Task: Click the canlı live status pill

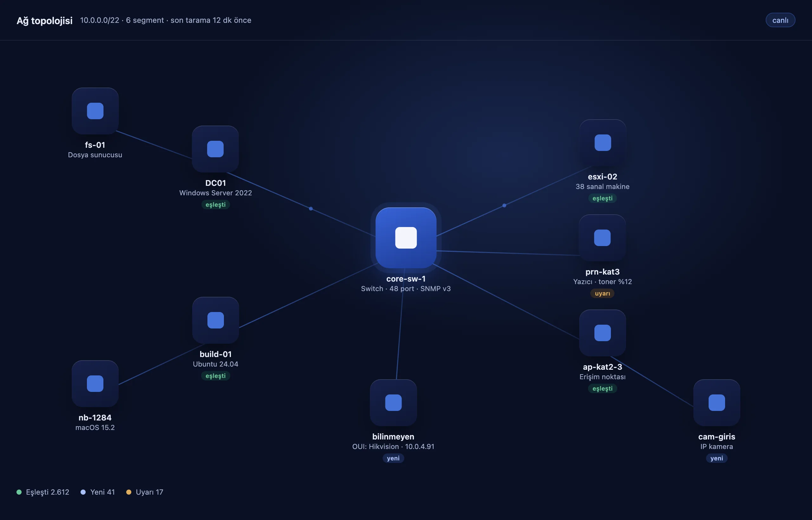Action: (780, 20)
